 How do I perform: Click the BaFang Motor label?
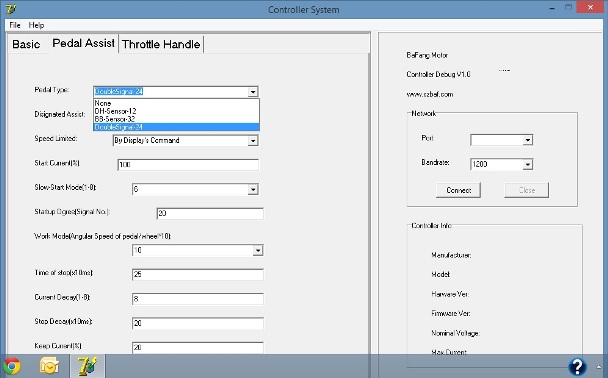click(427, 55)
